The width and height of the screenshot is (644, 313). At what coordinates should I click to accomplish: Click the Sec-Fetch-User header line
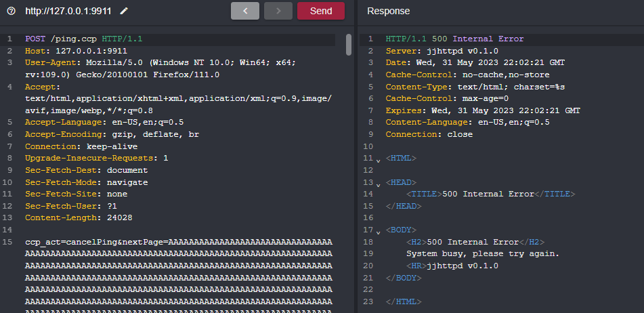pos(71,206)
